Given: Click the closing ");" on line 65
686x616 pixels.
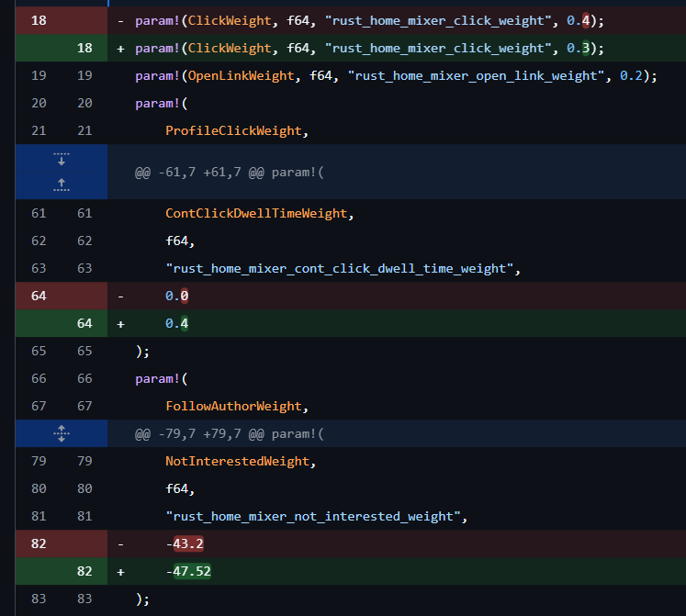Looking at the screenshot, I should pyautogui.click(x=142, y=352).
